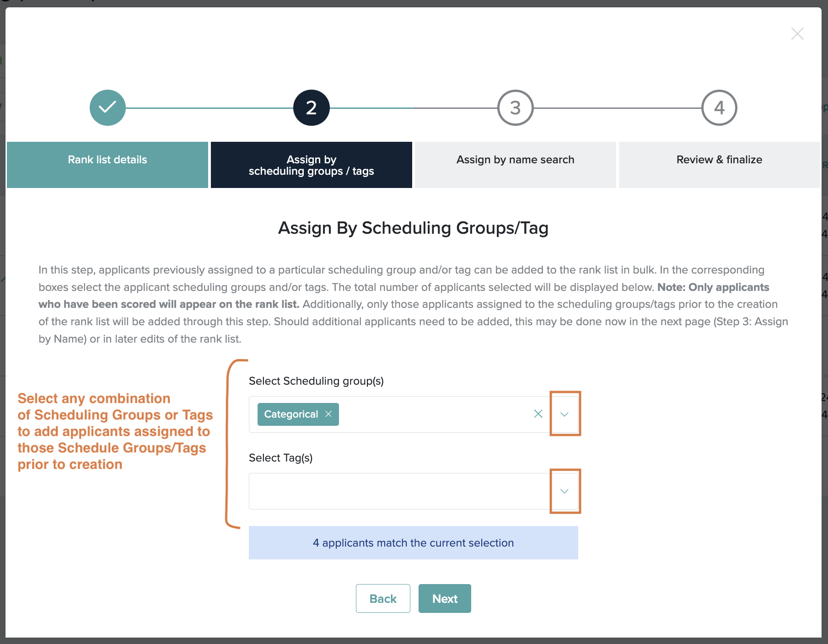This screenshot has height=644, width=828.
Task: Focus the Select Tag(s) input field
Action: point(399,491)
